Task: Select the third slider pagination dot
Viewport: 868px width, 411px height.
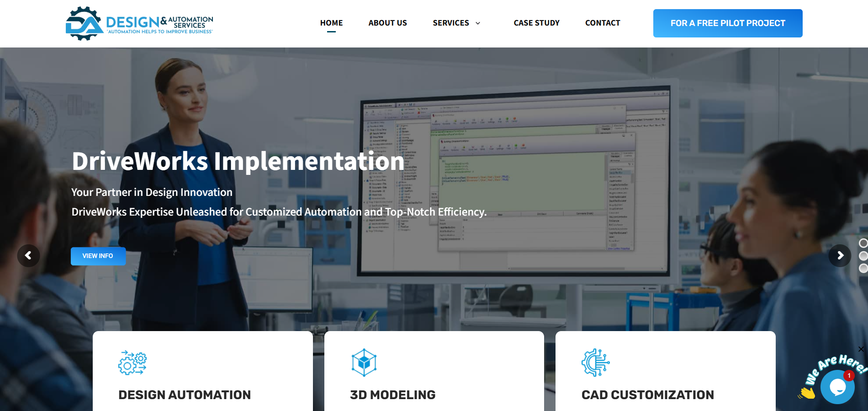Action: (x=863, y=269)
